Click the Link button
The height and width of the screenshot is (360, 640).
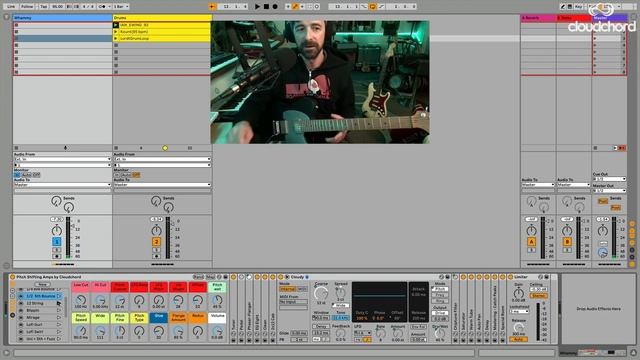tap(11, 7)
